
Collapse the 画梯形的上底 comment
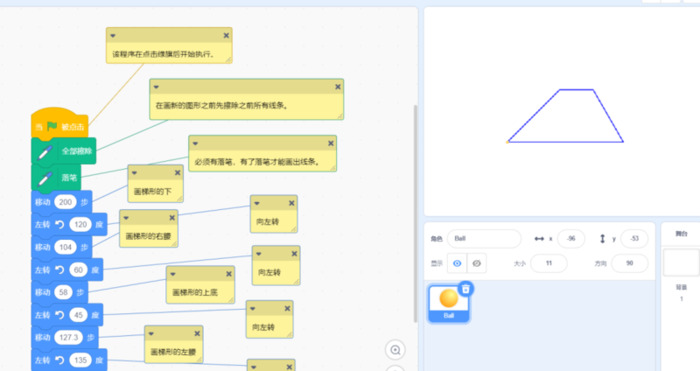click(173, 274)
